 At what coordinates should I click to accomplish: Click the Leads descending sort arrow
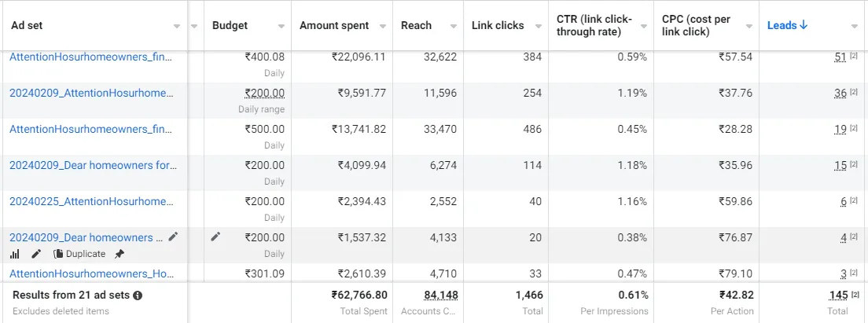(804, 25)
